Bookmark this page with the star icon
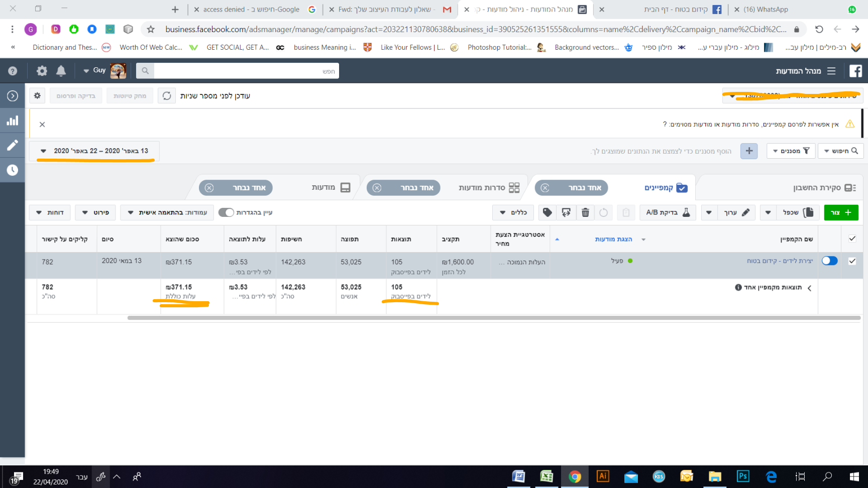The width and height of the screenshot is (868, 488). 151,29
